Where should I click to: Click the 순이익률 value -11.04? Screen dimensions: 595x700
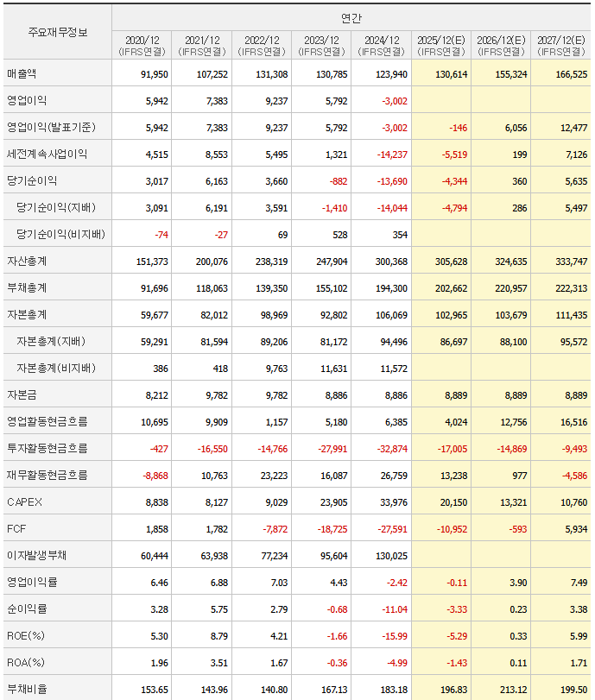(x=395, y=610)
